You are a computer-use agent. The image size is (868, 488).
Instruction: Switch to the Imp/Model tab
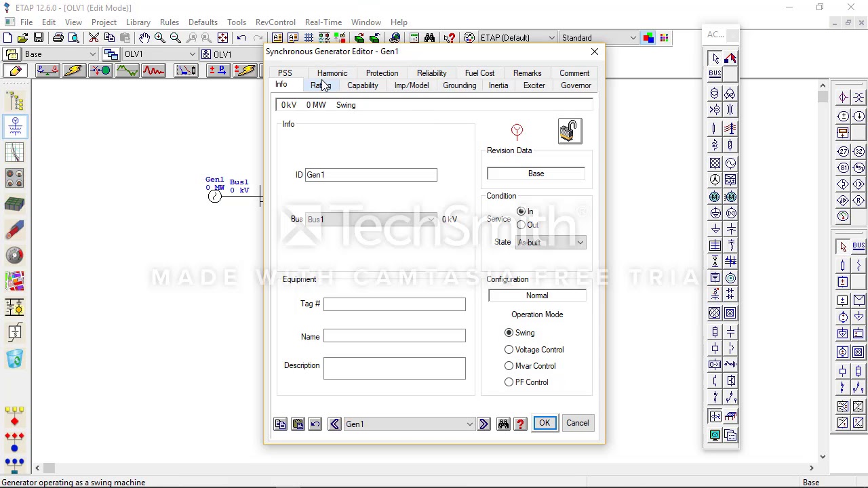(x=412, y=85)
